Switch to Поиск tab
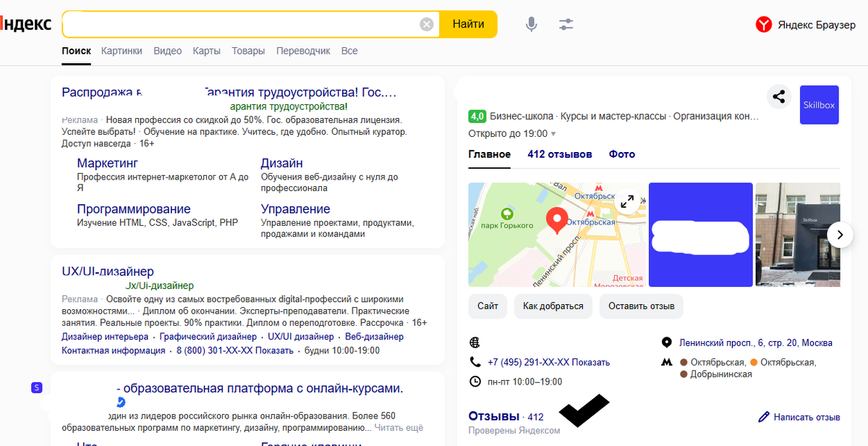Viewport: 868px width, 446px height. pyautogui.click(x=77, y=51)
